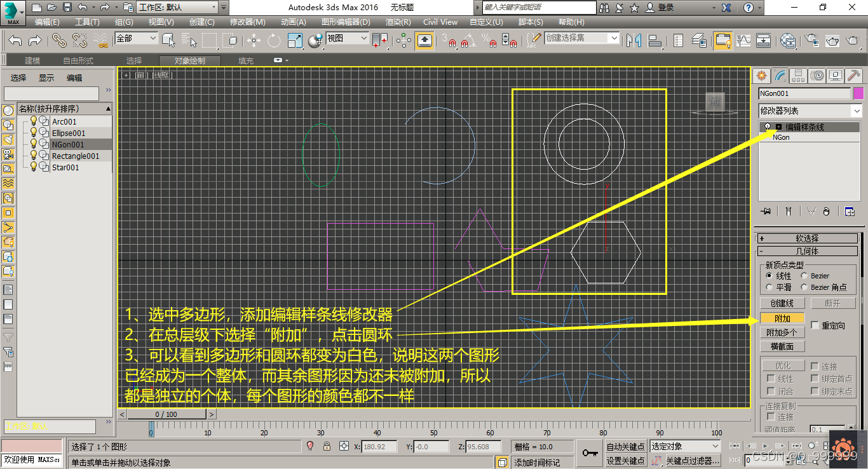Screen dimensions: 868x469
Task: Activate the Select and Move tool
Action: click(254, 41)
